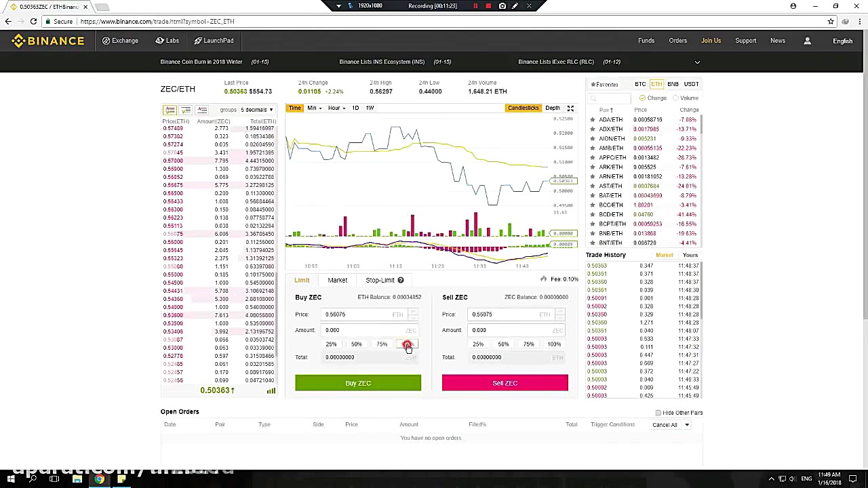Viewport: 868px width, 488px height.
Task: Open Cancel All options dropdown arrow
Action: pyautogui.click(x=686, y=425)
